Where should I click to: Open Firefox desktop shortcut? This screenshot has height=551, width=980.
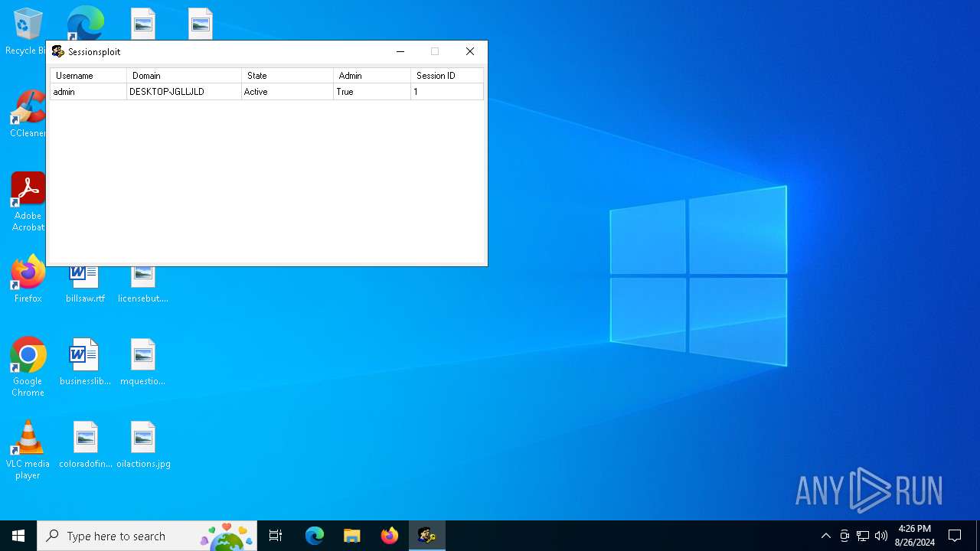(28, 279)
